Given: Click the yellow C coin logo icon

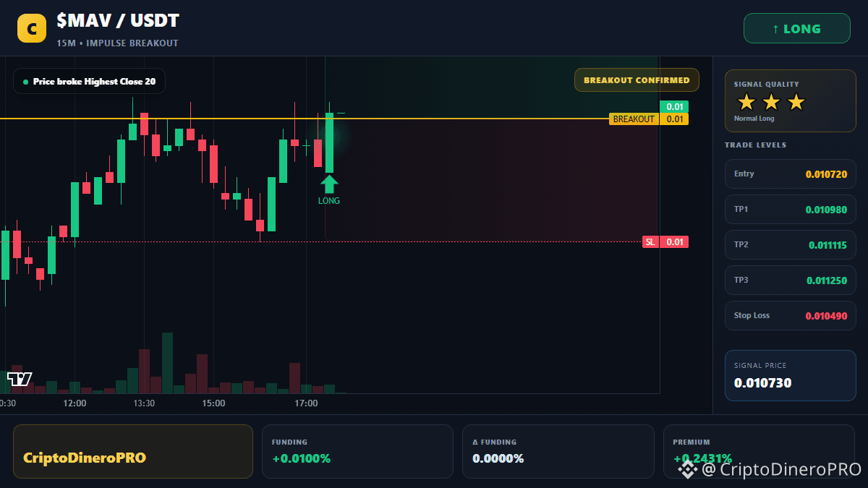Looking at the screenshot, I should [x=31, y=29].
